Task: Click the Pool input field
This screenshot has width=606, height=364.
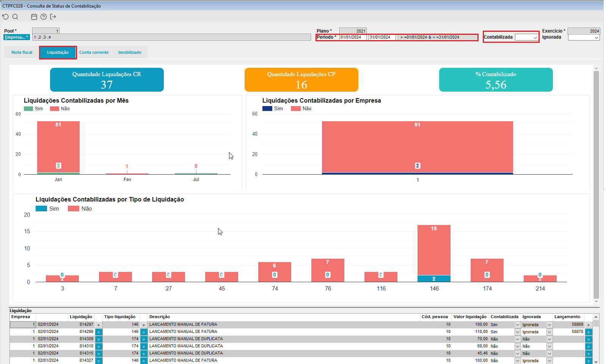Action: click(46, 31)
